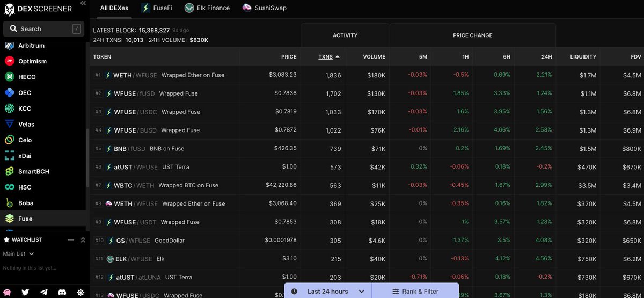Screen dimensions: 644x298
Task: Select the All DEXes tab
Action: (114, 8)
